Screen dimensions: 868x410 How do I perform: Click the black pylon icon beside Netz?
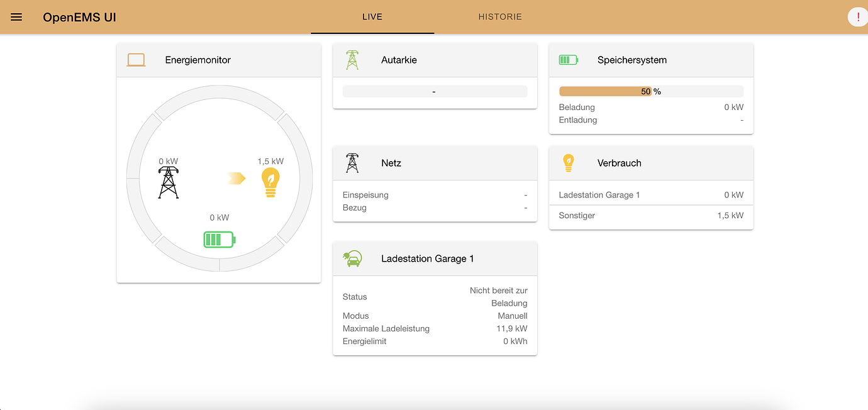click(x=352, y=163)
